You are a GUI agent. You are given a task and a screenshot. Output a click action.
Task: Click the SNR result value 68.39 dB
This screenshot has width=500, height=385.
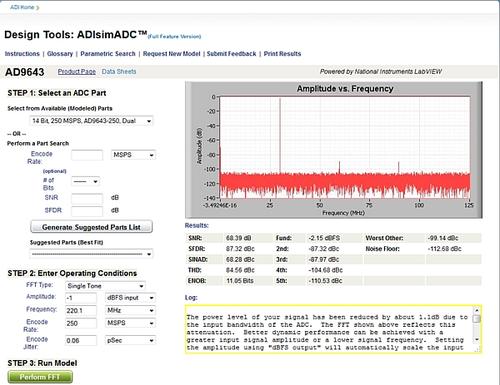(x=238, y=238)
